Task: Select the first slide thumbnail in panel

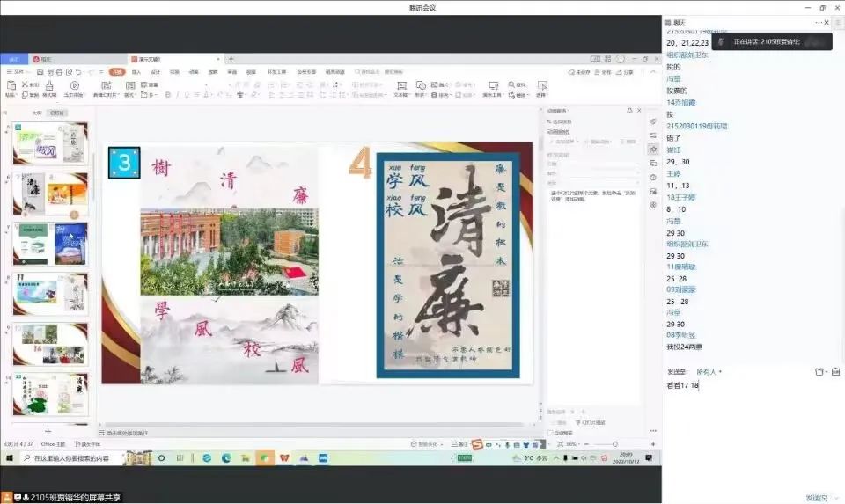Action: click(49, 143)
